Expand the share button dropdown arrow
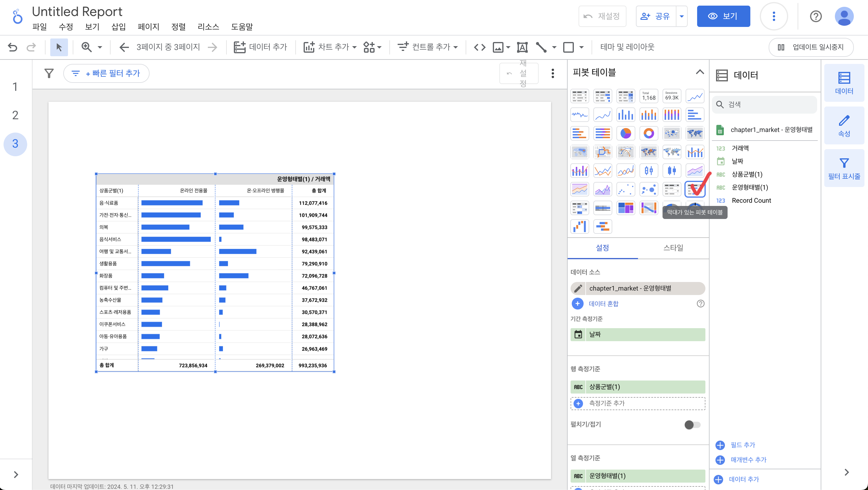 pos(681,16)
